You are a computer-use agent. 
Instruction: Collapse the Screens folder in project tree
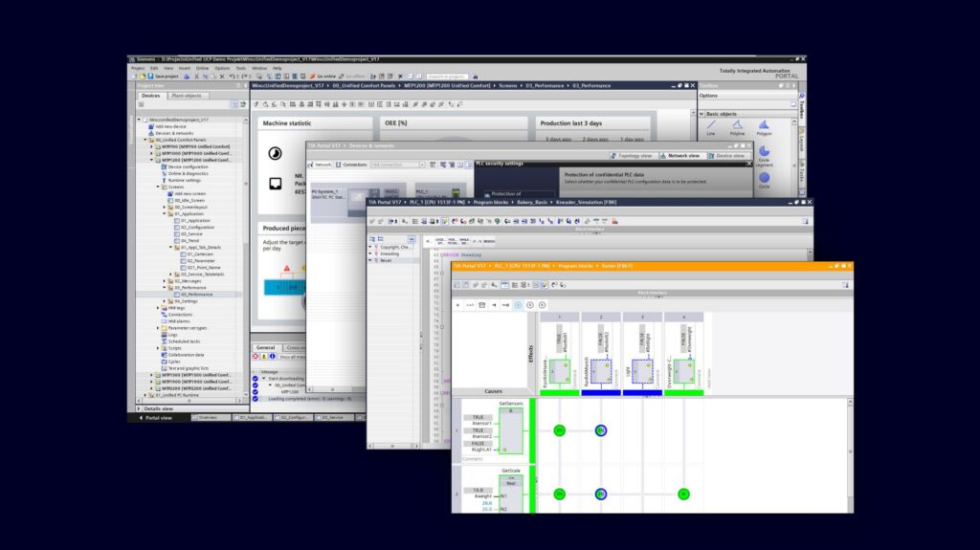158,187
